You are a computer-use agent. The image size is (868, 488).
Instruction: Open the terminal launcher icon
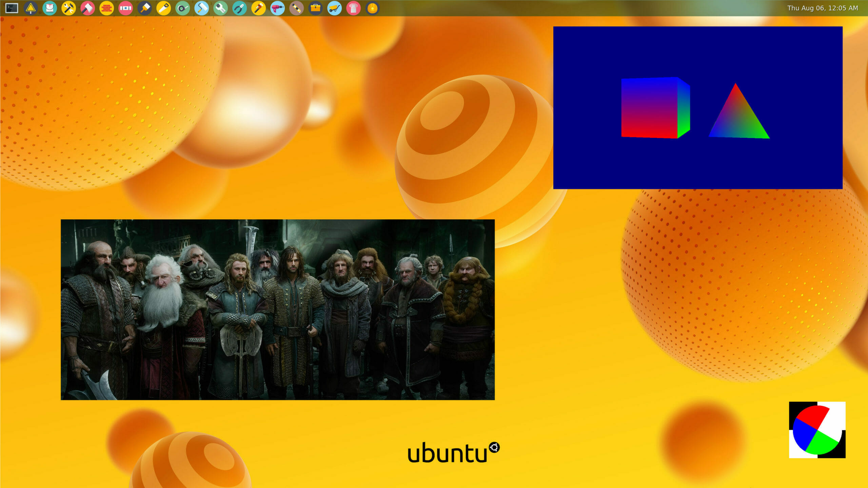pos(12,8)
